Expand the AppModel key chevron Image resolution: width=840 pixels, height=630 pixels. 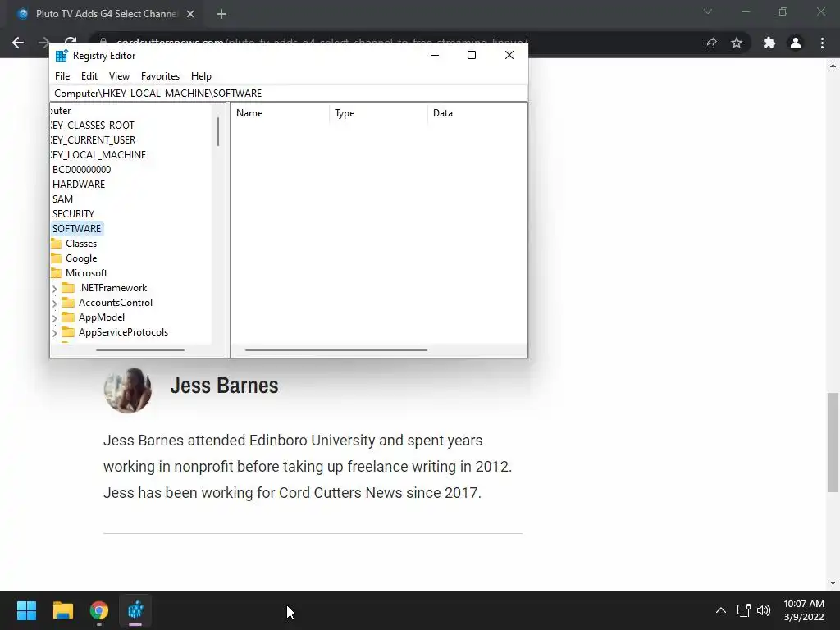[x=55, y=318]
